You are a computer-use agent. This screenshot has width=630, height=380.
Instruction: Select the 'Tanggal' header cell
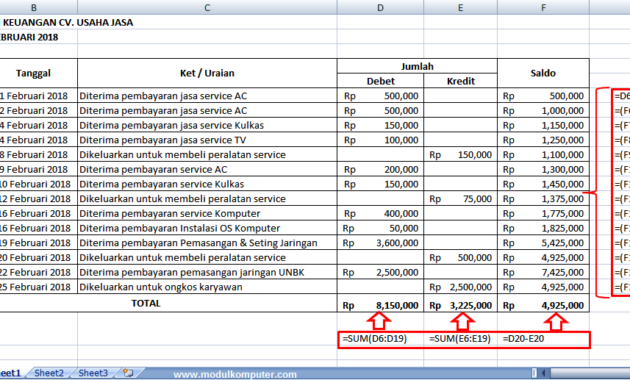39,73
